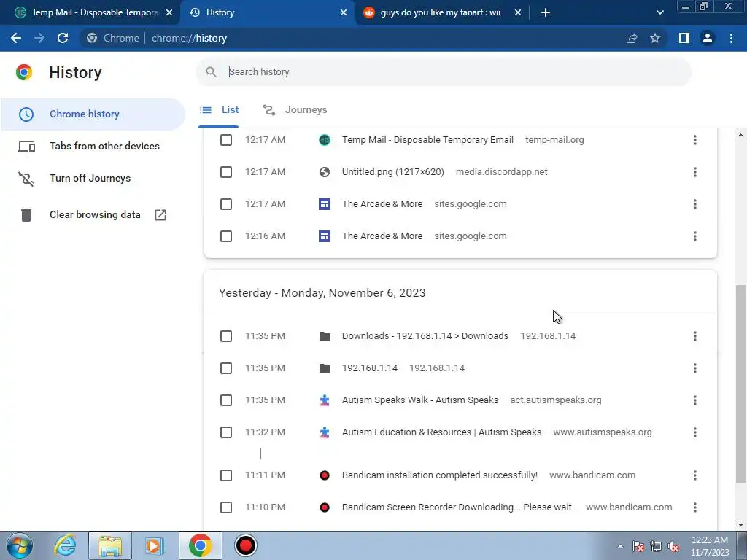Close the Reddit fanart tab
Screen dimensions: 747x560
[x=518, y=12]
